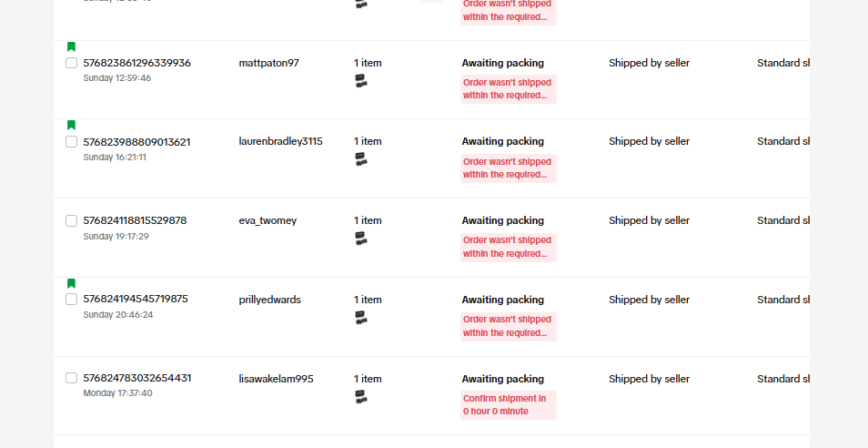Screen dimensions: 868x448
Task: Select checkbox for order 576823988809013621
Action: [x=71, y=142]
